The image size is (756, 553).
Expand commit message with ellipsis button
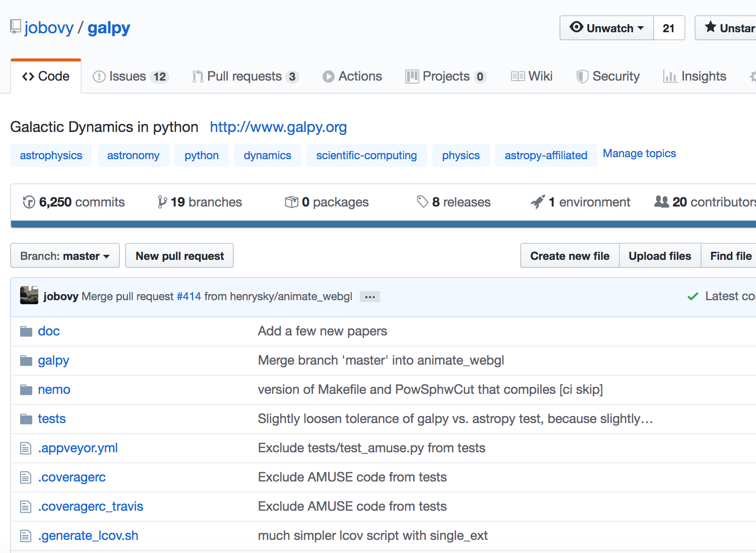coord(370,297)
